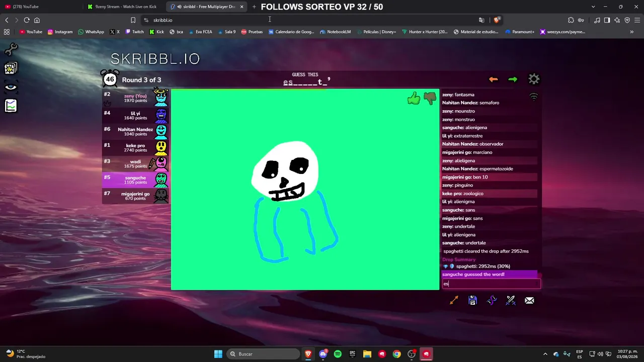Open the Twitch bookmark

134,32
